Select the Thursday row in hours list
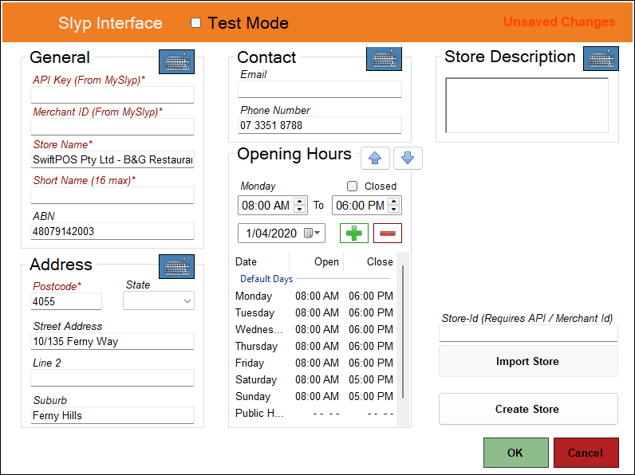The height and width of the screenshot is (475, 635). [314, 346]
